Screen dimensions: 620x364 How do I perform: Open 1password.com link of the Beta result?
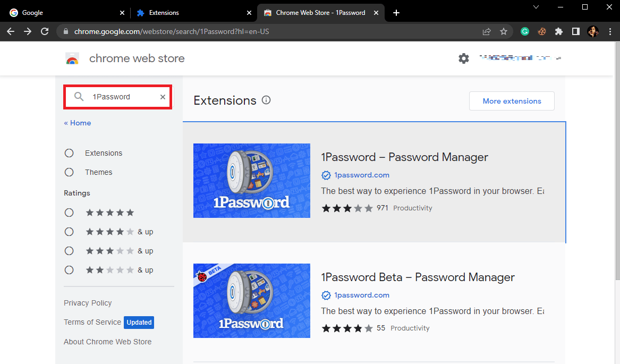point(362,295)
